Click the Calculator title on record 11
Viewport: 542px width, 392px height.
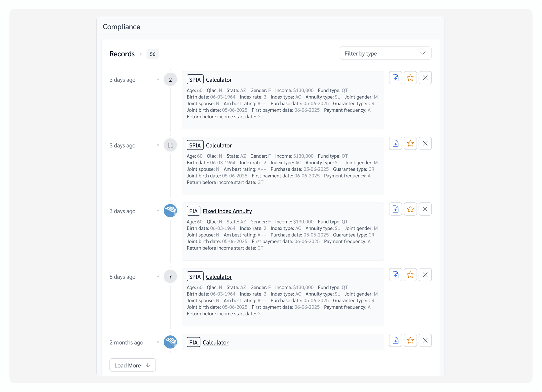[219, 145]
